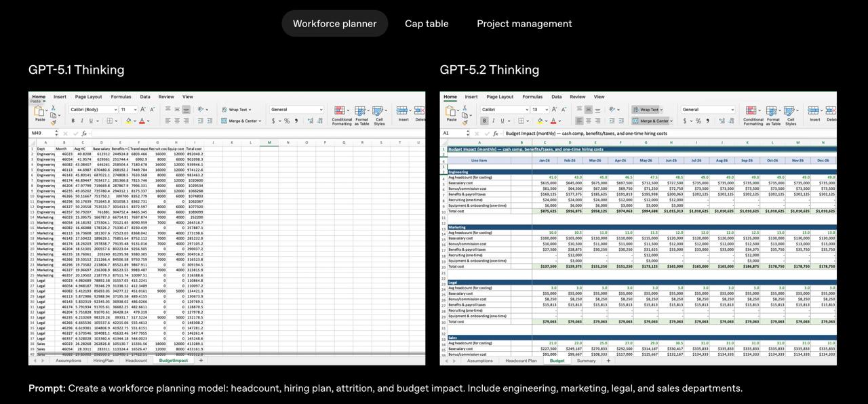
Task: Click formula bar showing Budget Impact text
Action: 669,134
